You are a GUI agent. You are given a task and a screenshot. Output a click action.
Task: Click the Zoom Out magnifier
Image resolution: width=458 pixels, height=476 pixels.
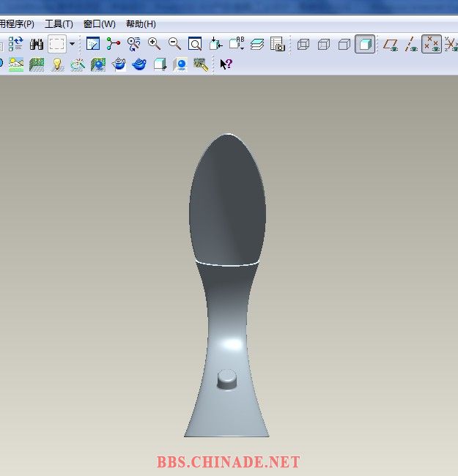174,44
